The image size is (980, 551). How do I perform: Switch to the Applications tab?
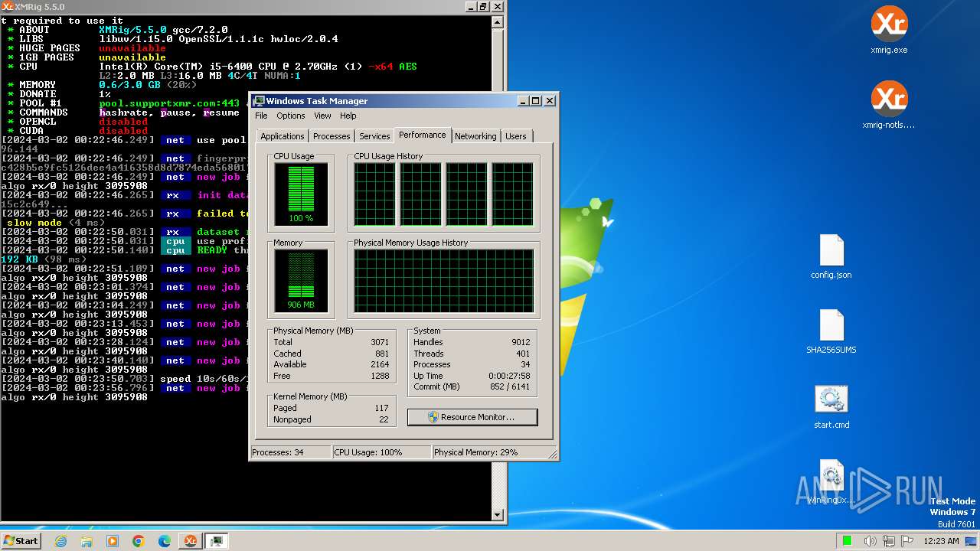pyautogui.click(x=283, y=136)
